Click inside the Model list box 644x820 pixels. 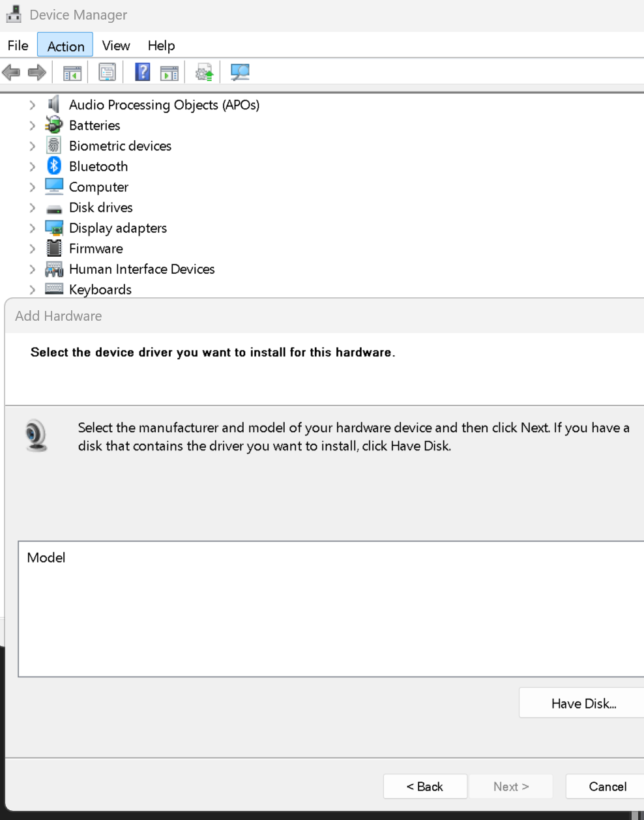331,609
